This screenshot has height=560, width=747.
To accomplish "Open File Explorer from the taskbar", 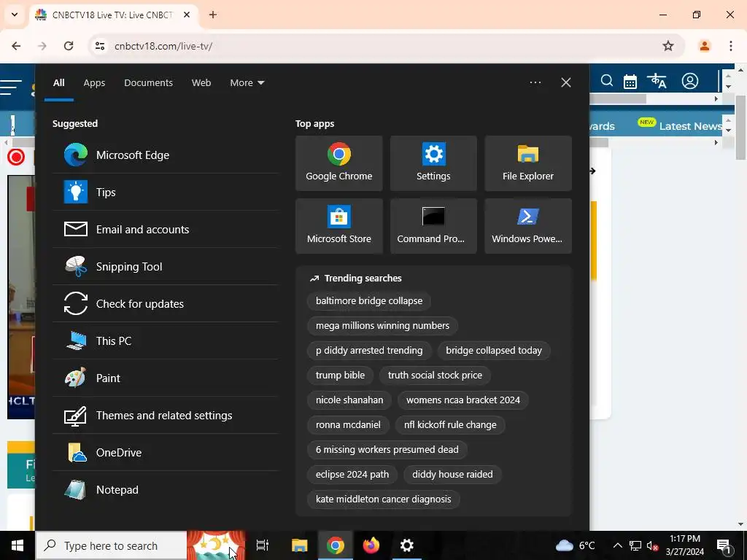I will click(300, 545).
